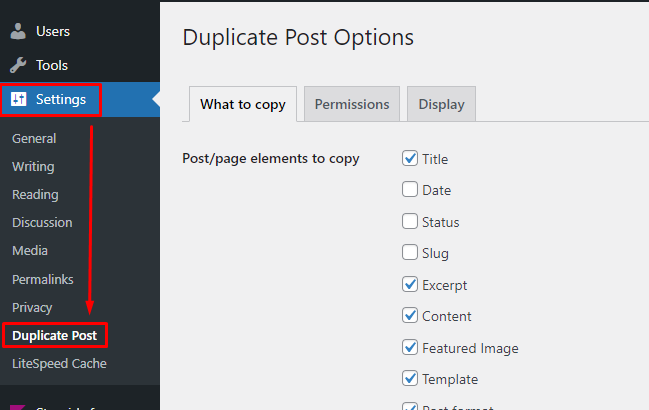
Task: Uncheck the Title checkbox
Action: 410,158
